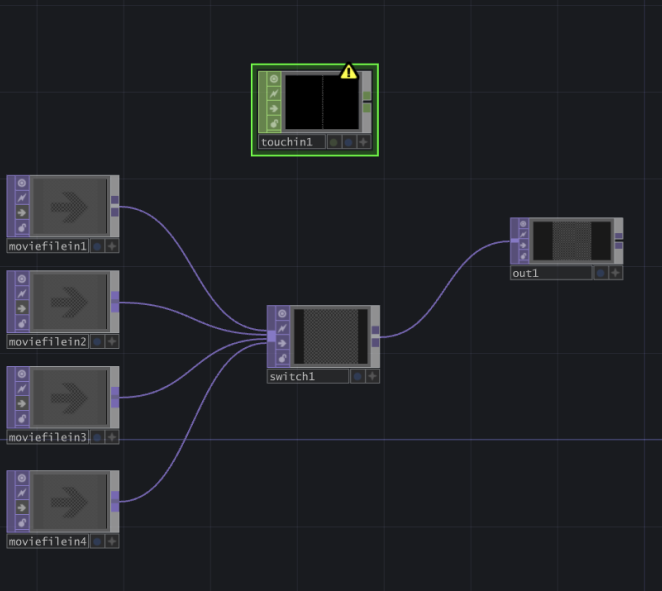662x591 pixels.
Task: Select the out1 node viewer thumbnail
Action: (x=571, y=242)
